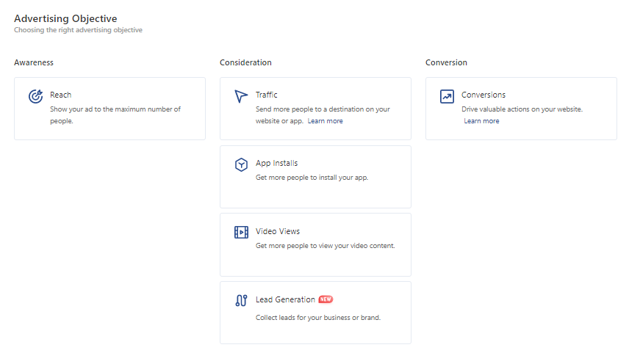Click the Lead Generation path icon
This screenshot has height=364, width=629.
pos(241,300)
